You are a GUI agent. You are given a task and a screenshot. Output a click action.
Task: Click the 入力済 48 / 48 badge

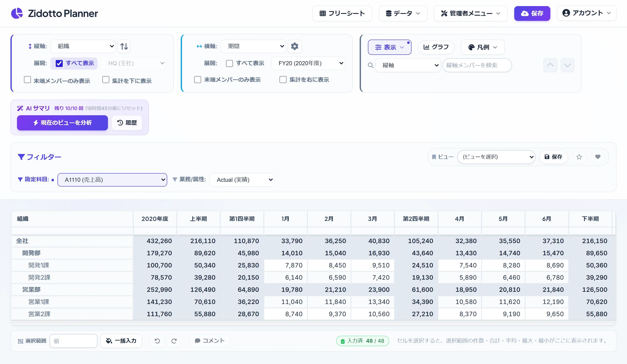pos(362,341)
